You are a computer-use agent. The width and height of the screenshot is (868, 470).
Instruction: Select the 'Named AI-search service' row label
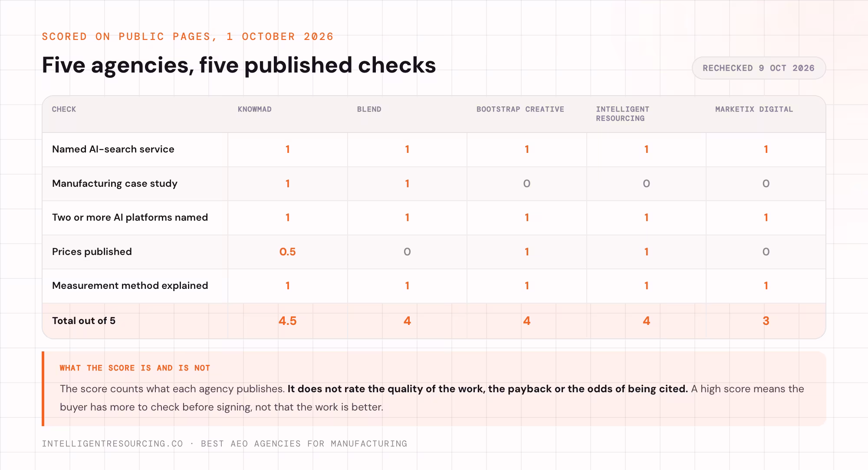[x=113, y=149]
